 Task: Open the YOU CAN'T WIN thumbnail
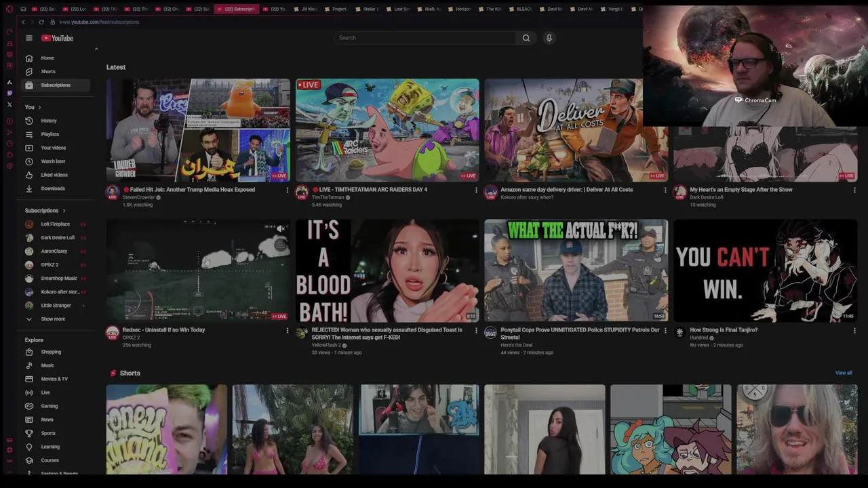(x=766, y=270)
